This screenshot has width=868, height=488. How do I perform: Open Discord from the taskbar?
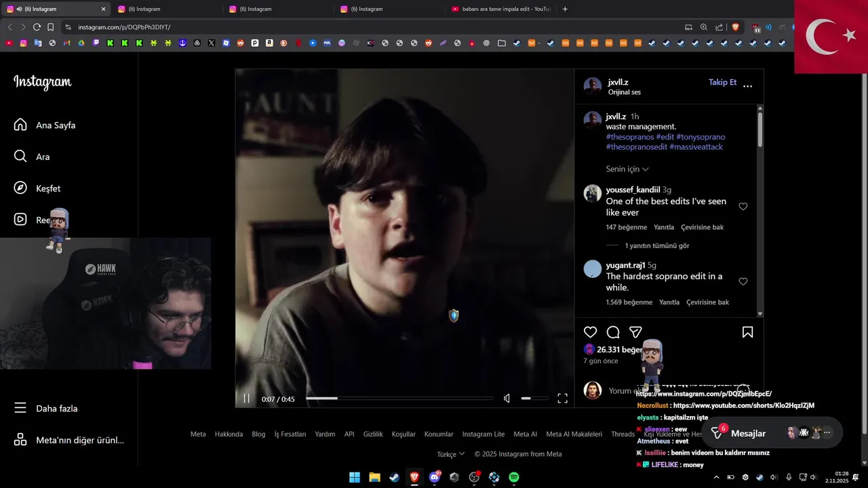[434, 477]
